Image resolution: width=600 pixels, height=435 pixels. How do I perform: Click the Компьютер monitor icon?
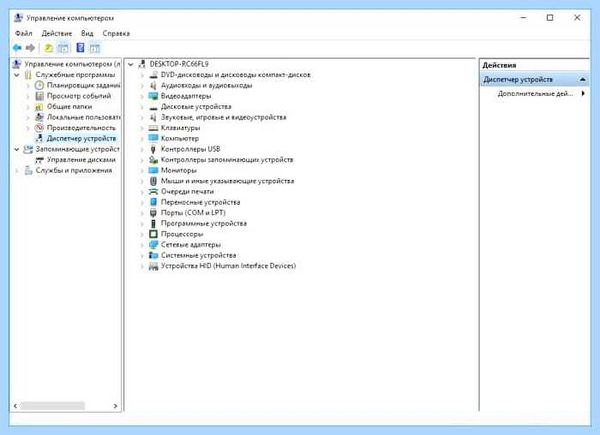pyautogui.click(x=153, y=138)
